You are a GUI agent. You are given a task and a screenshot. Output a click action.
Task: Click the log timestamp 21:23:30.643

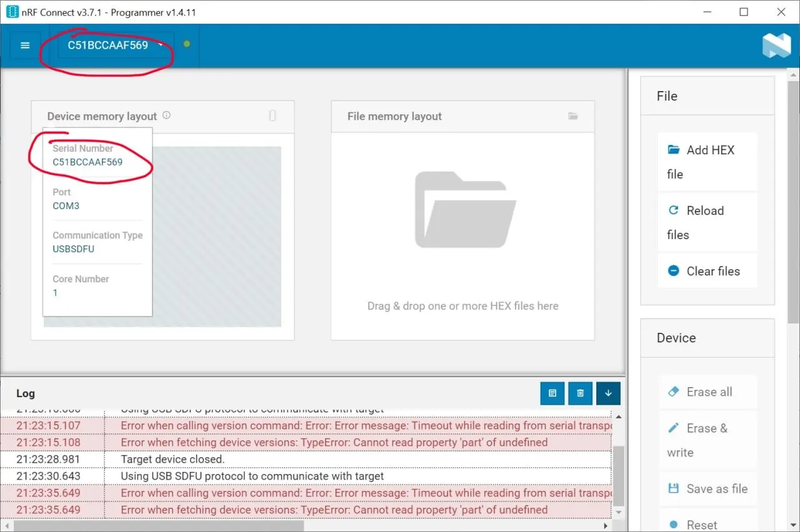click(x=49, y=476)
